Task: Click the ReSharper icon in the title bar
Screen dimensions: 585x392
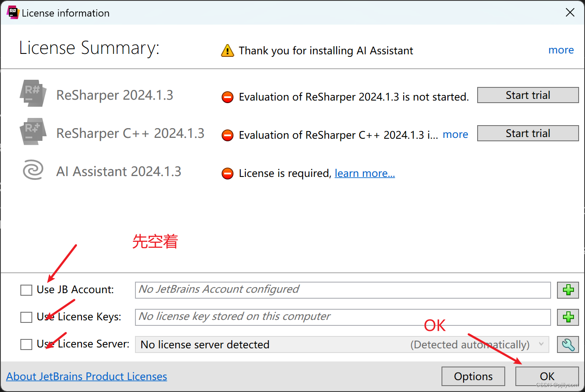Action: pyautogui.click(x=13, y=12)
